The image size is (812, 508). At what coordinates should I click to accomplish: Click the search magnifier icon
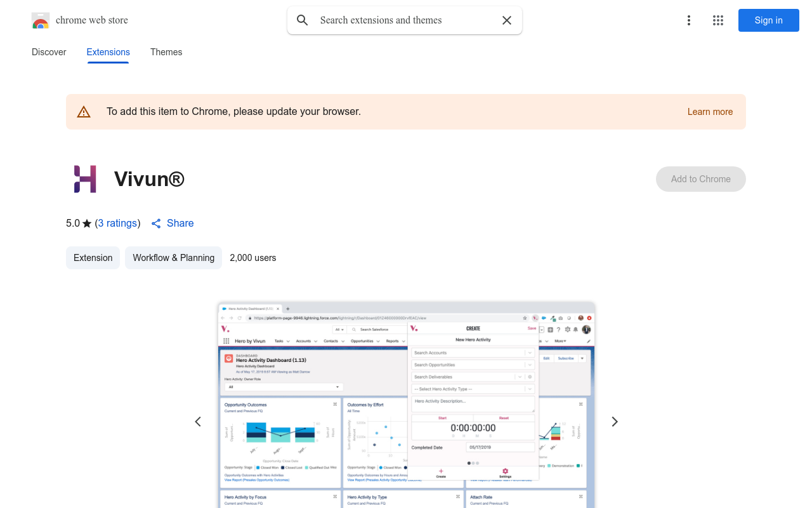303,20
